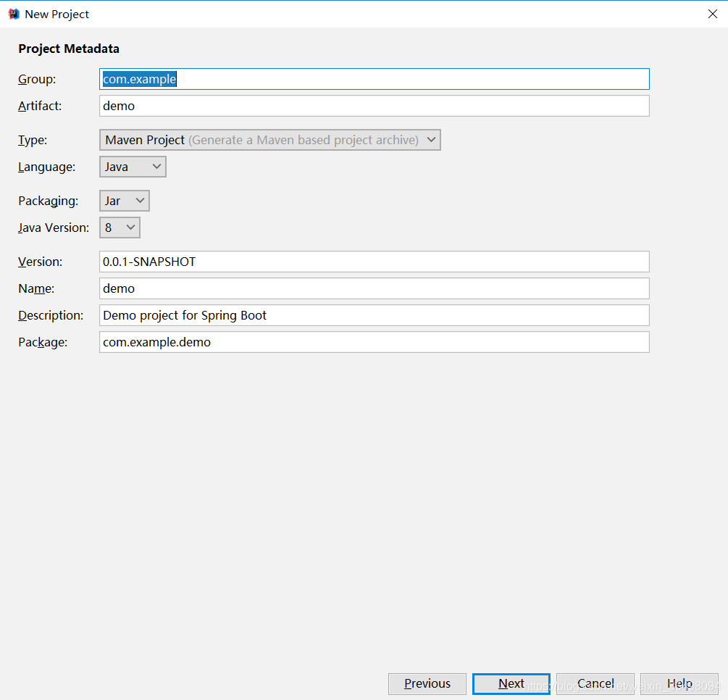Open the Packaging dropdown showing Jar
Screen dimensions: 728x700
(125, 201)
